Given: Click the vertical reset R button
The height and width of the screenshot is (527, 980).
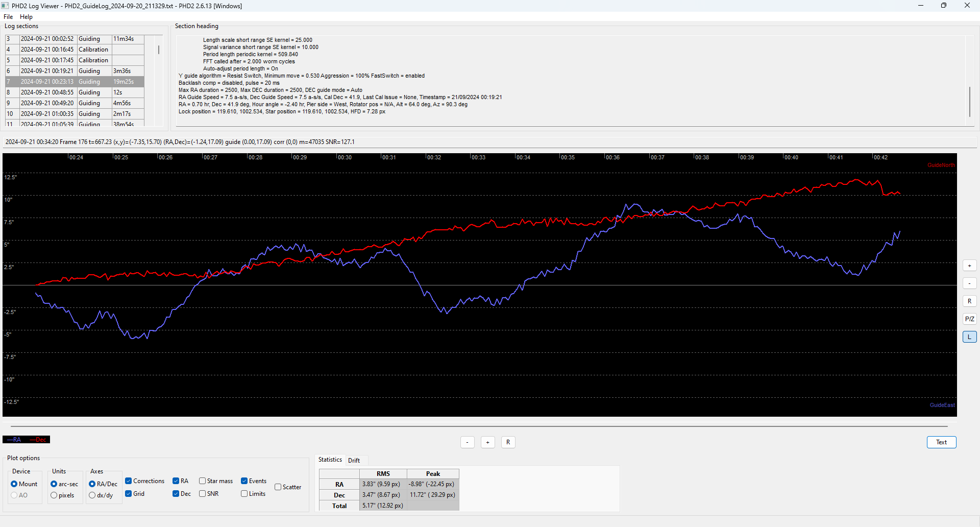Looking at the screenshot, I should [x=969, y=301].
